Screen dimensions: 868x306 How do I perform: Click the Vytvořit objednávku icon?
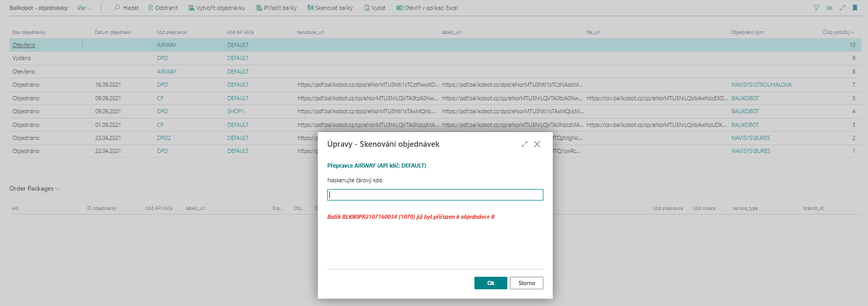[x=192, y=8]
